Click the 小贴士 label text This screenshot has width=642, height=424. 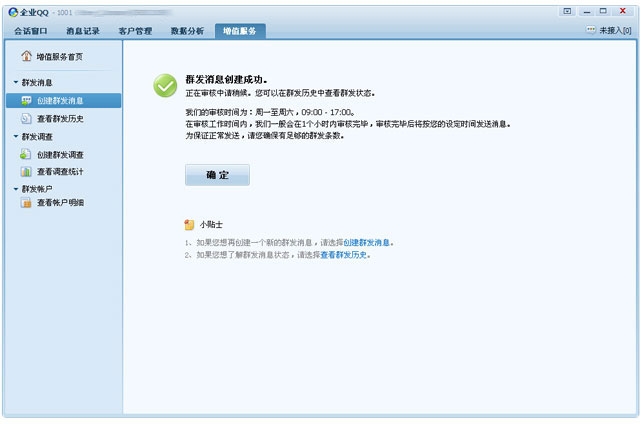click(211, 225)
